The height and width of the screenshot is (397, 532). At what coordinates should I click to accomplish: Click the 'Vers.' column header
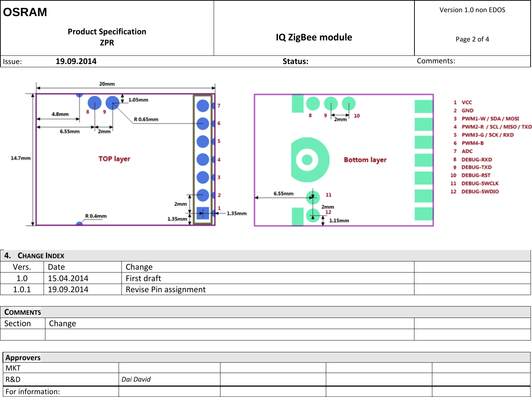(22, 267)
